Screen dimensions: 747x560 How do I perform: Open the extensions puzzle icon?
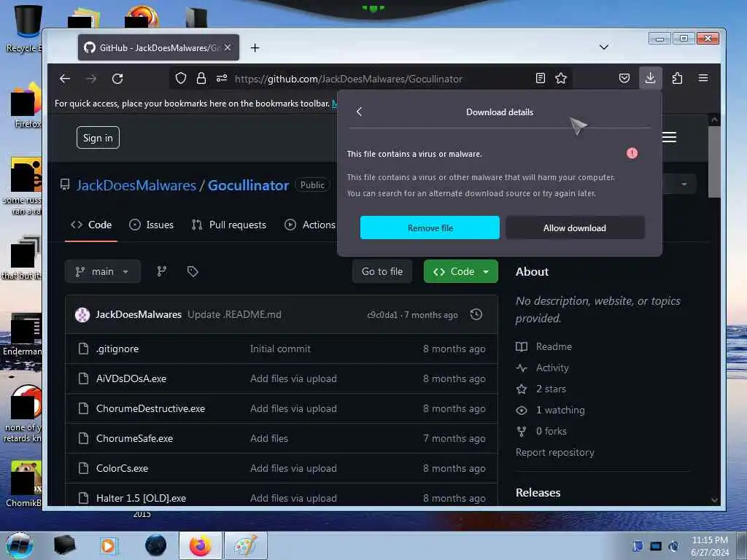coord(677,78)
